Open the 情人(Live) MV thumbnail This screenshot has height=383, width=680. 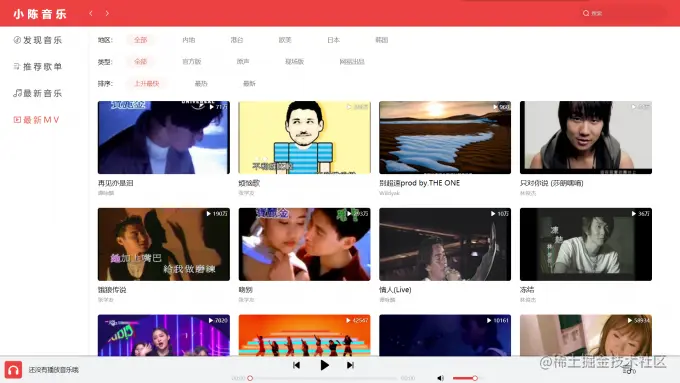pyautogui.click(x=445, y=244)
